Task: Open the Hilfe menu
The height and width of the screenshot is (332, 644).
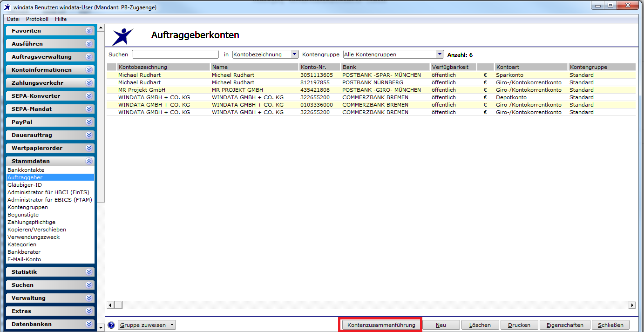Action: (x=61, y=19)
